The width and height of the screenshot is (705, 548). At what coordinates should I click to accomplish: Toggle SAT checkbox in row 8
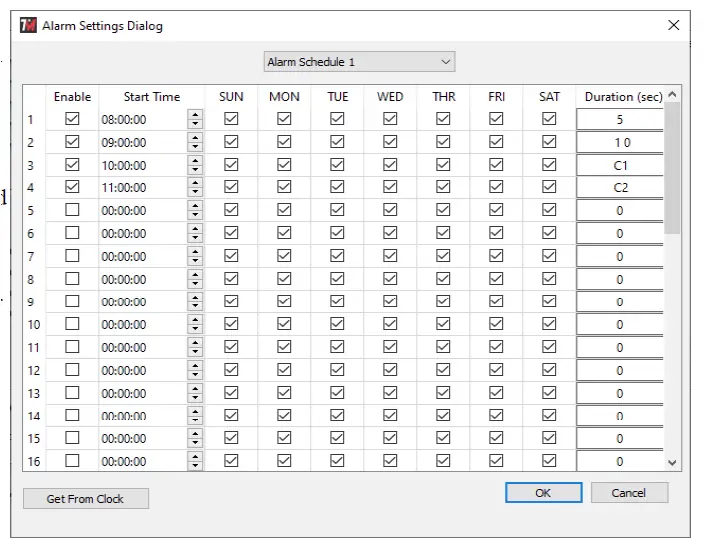tap(549, 278)
